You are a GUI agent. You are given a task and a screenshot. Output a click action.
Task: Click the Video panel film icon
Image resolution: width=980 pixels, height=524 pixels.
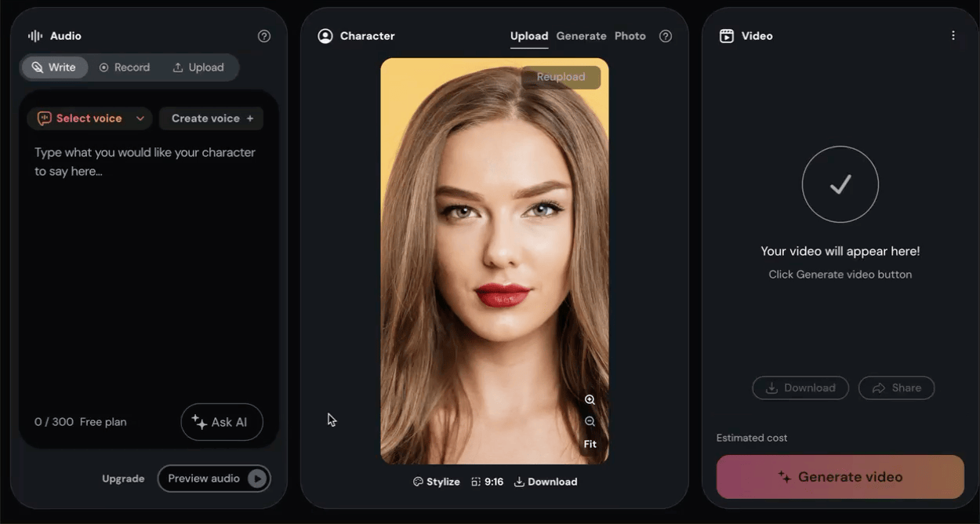[727, 36]
